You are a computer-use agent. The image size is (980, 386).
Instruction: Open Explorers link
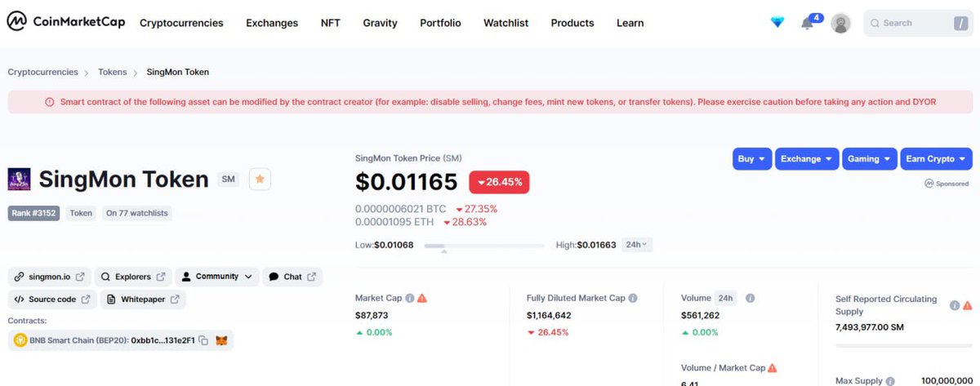pyautogui.click(x=134, y=277)
